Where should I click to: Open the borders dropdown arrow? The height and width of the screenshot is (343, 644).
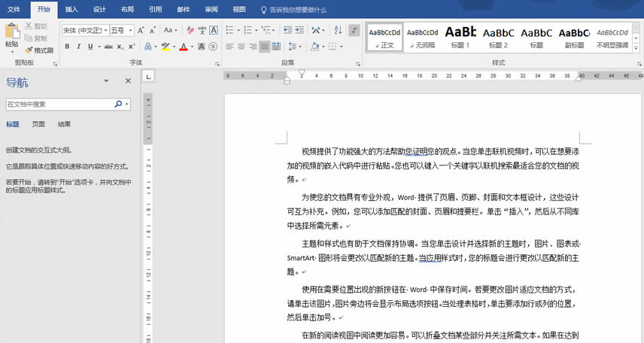coord(341,47)
